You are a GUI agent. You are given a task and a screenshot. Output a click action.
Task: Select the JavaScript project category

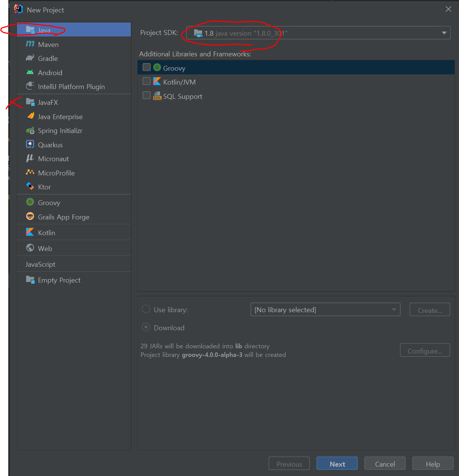pyautogui.click(x=74, y=264)
